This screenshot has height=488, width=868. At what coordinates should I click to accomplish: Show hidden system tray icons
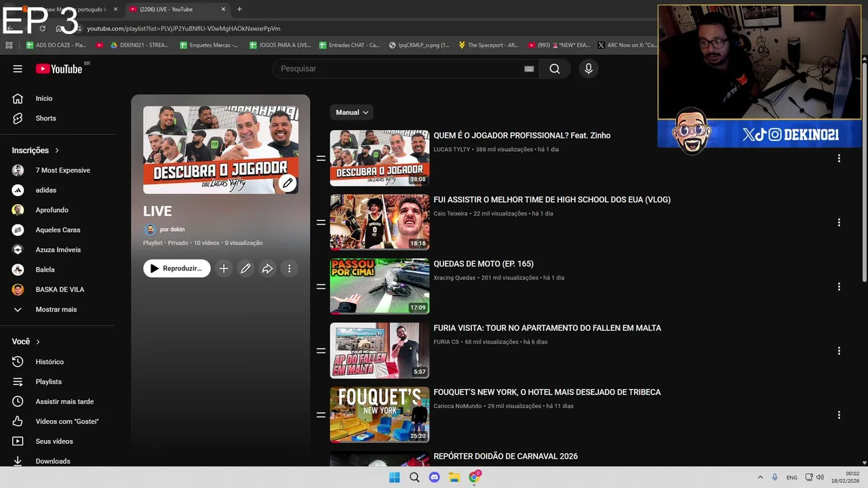[760, 477]
